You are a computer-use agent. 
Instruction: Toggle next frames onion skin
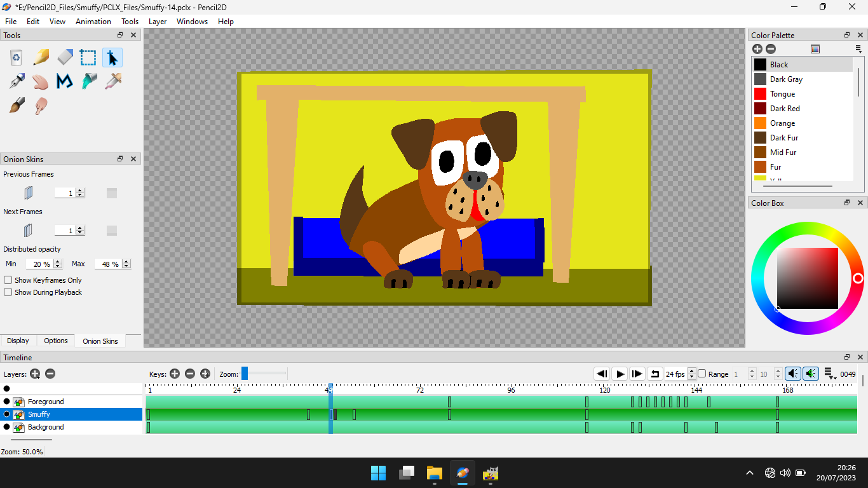click(x=28, y=230)
